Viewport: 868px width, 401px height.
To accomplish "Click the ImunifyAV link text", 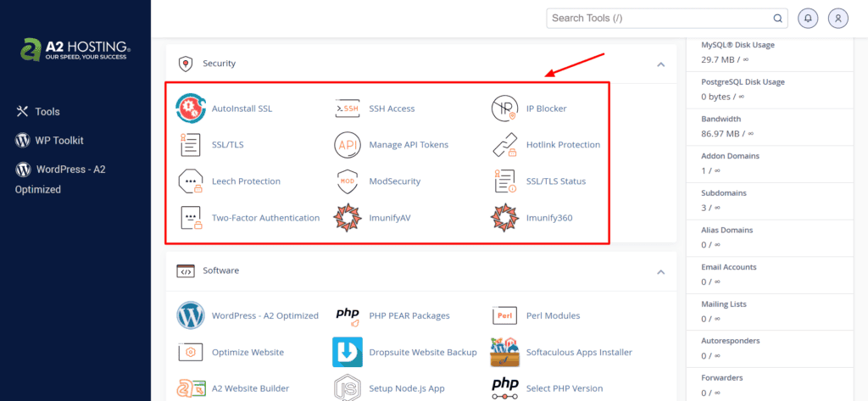I will click(390, 218).
